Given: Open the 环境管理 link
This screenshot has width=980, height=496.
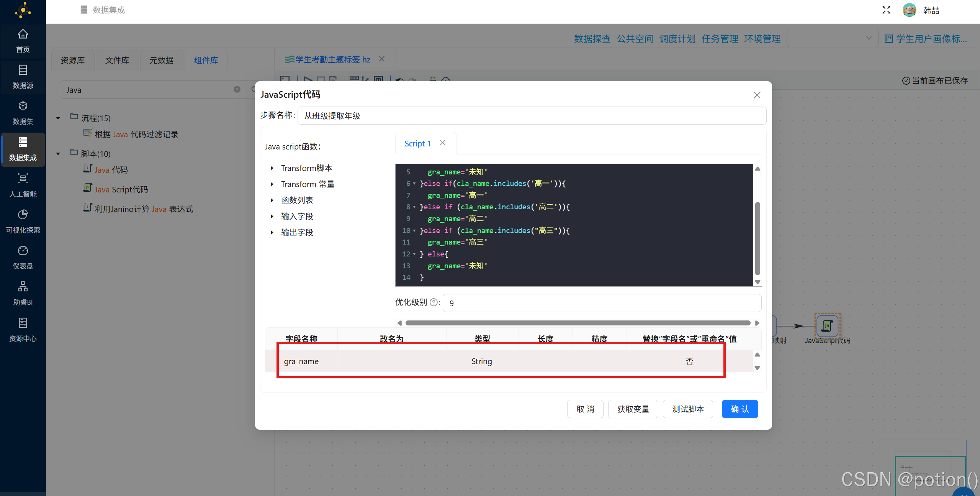Looking at the screenshot, I should point(762,39).
